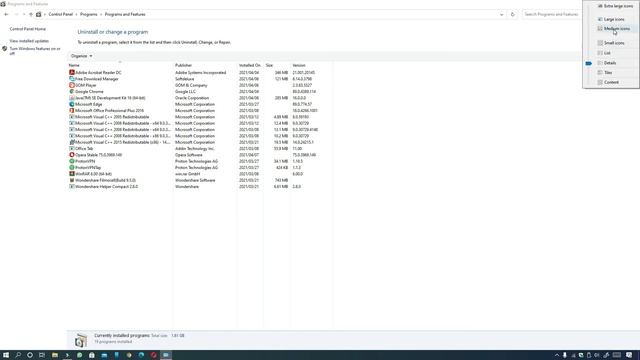
Task: Show hidden system tray icons chevron
Action: (557, 355)
